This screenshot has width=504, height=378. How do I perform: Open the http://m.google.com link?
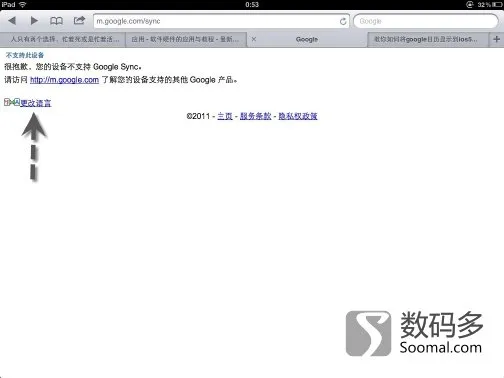tap(64, 80)
